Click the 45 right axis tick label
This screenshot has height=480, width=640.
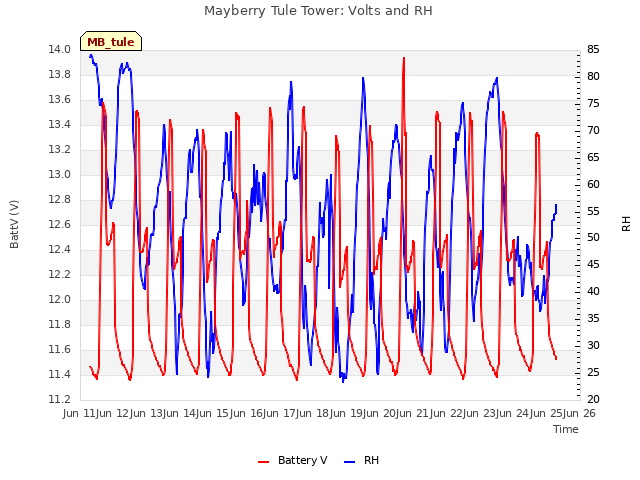593,265
